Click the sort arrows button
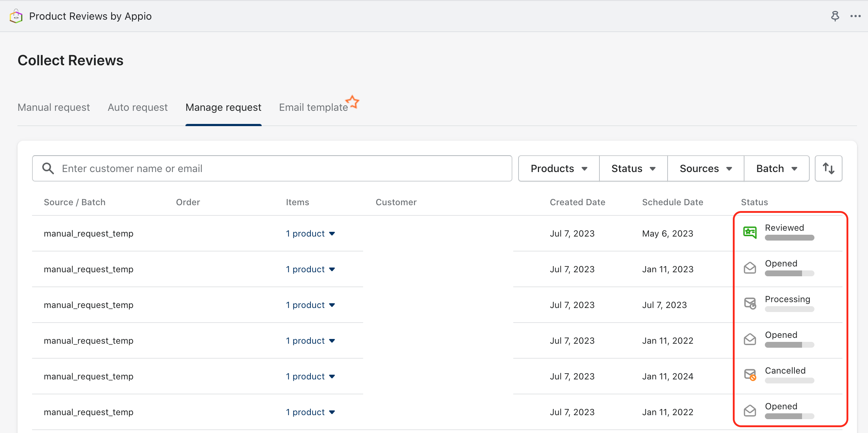 [828, 168]
